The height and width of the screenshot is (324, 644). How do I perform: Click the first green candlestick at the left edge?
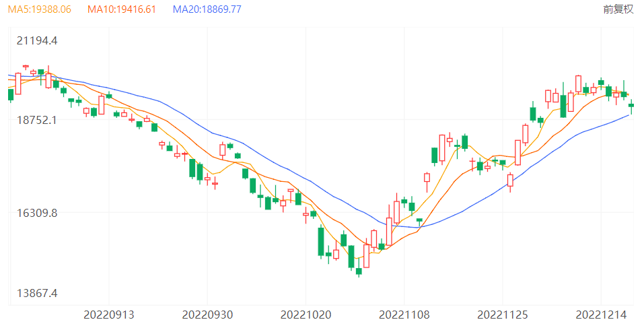tap(11, 95)
